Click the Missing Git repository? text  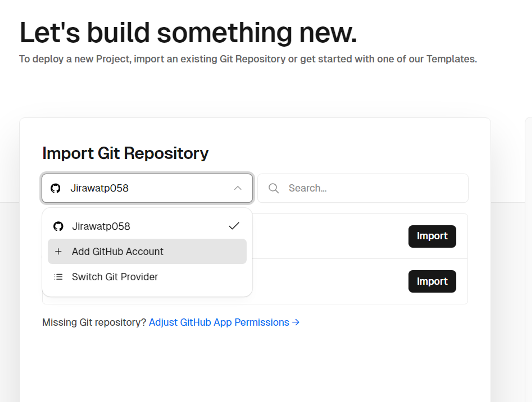94,322
